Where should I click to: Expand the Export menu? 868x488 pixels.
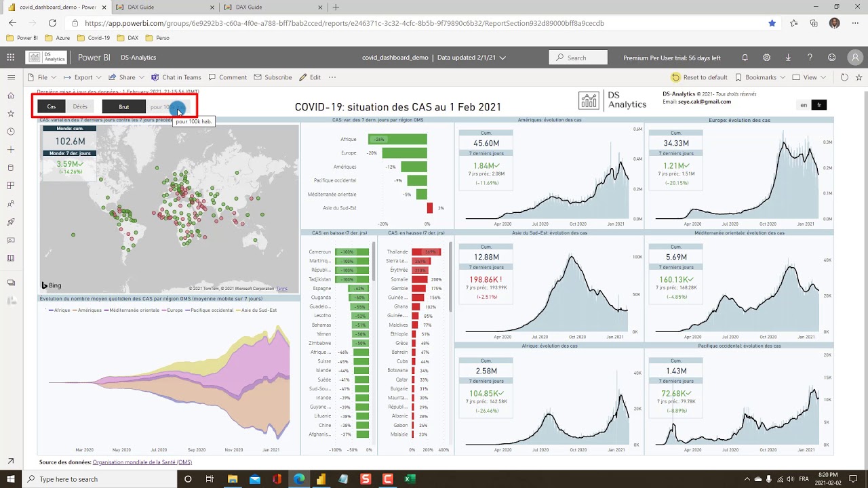click(83, 77)
